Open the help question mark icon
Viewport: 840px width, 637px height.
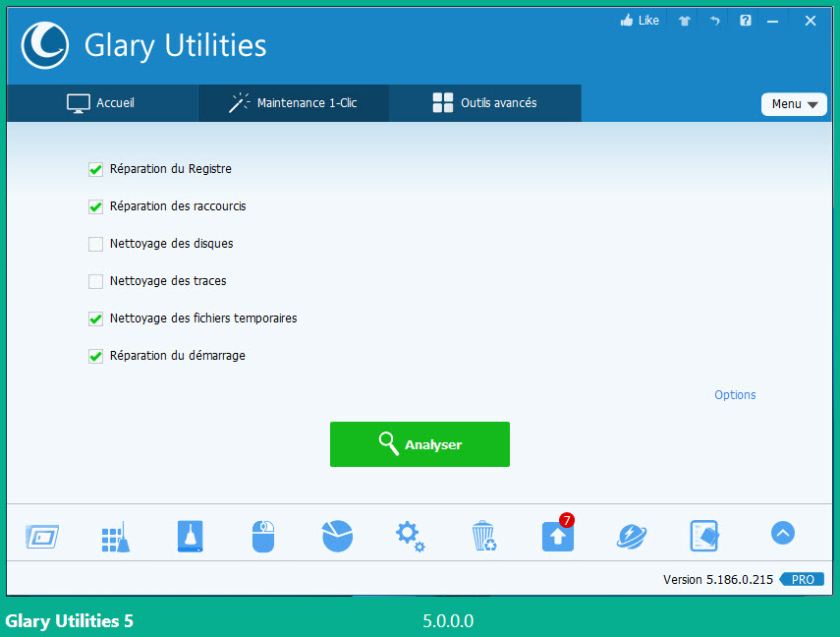click(x=745, y=21)
